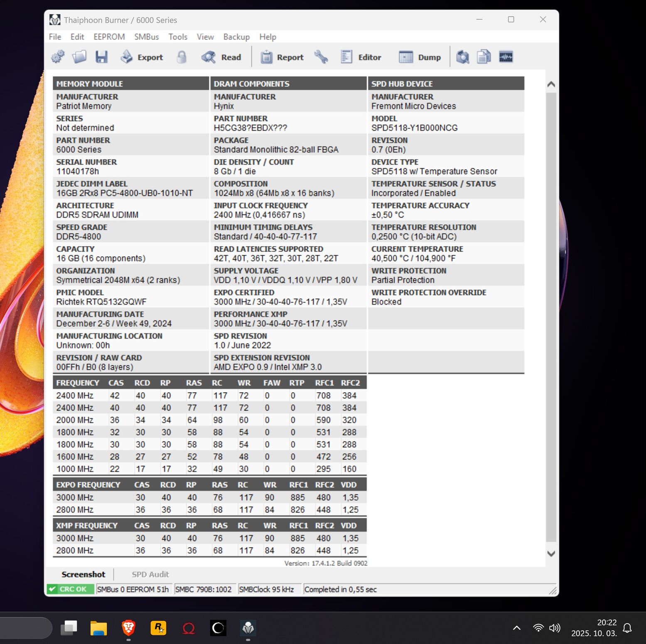Screen dimensions: 646x644
Task: Click the 1600 MHz frequency row
Action: click(210, 457)
